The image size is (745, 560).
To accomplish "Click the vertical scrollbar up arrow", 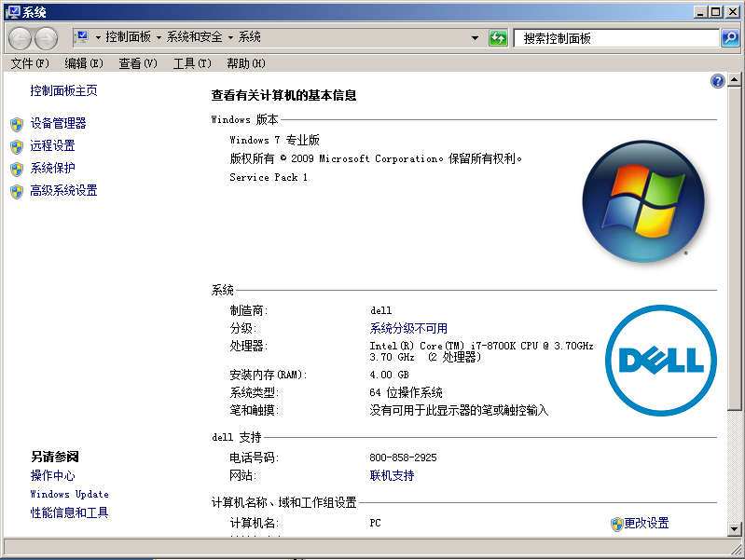I will tap(734, 80).
